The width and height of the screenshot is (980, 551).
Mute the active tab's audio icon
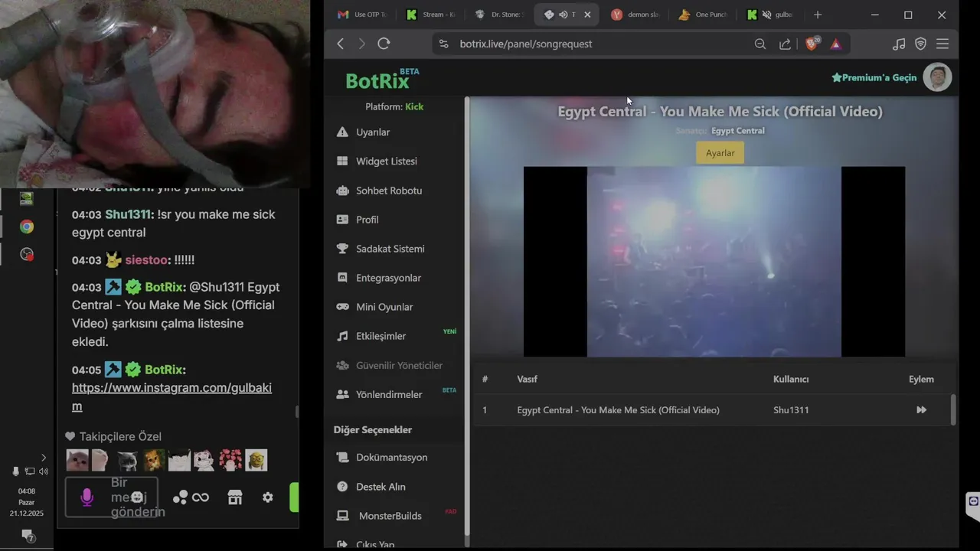[563, 15]
